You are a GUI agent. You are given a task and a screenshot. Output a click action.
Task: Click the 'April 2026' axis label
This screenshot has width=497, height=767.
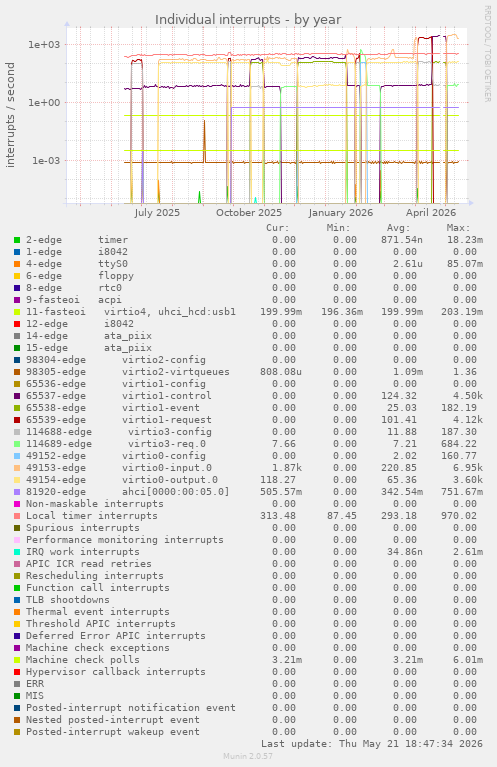click(x=431, y=213)
